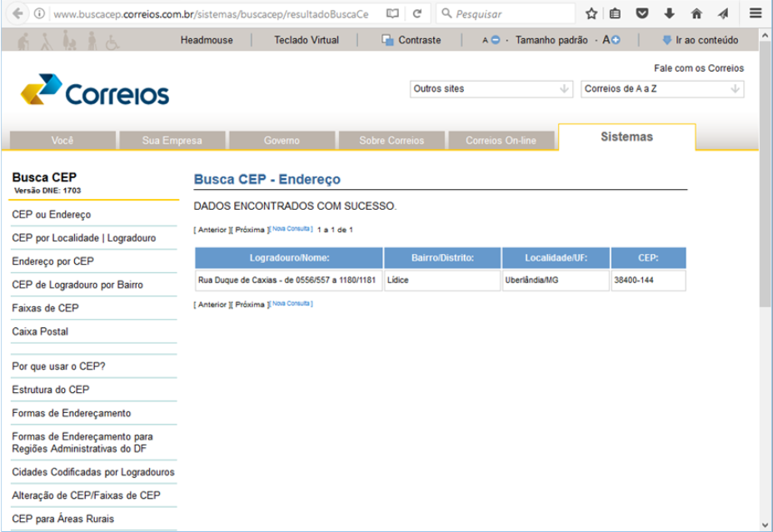Open downloads arrow icon
The width and height of the screenshot is (773, 532).
669,14
